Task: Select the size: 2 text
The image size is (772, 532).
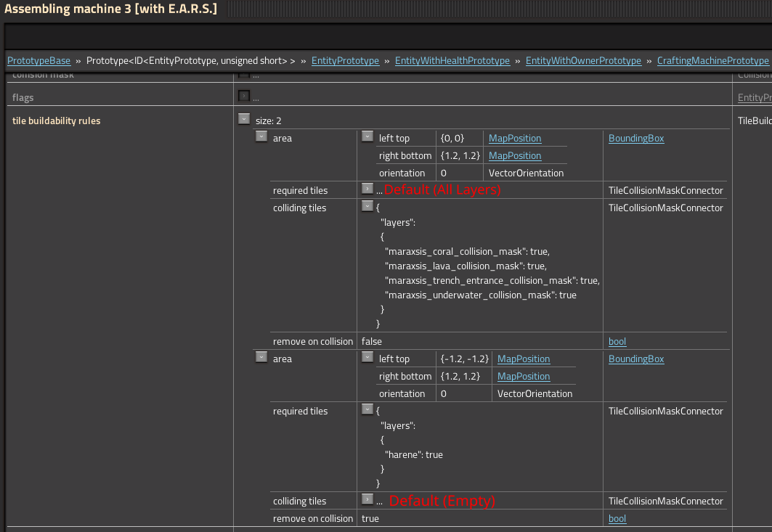Action: [x=268, y=120]
